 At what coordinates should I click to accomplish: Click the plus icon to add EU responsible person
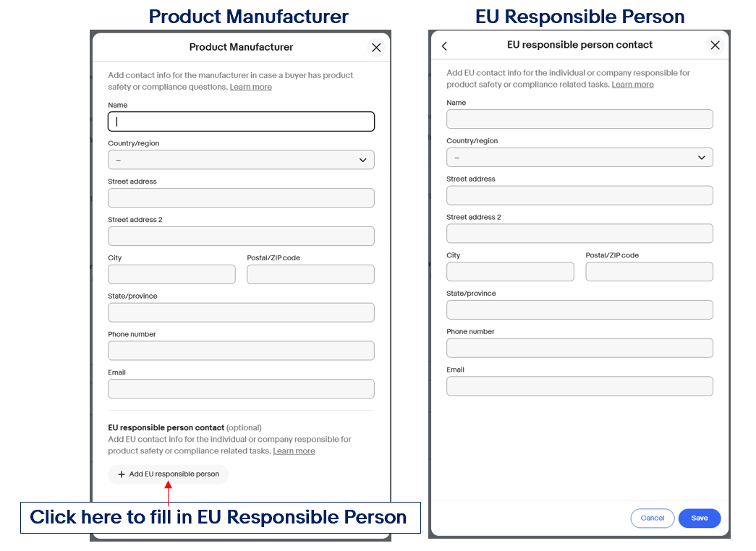pyautogui.click(x=122, y=474)
